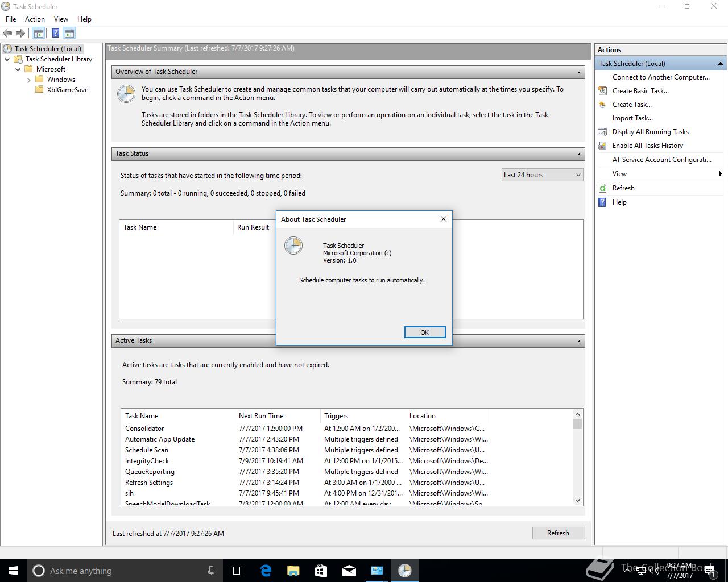Image resolution: width=728 pixels, height=582 pixels.
Task: Launch Microsoft Edge from the taskbar
Action: coord(266,571)
